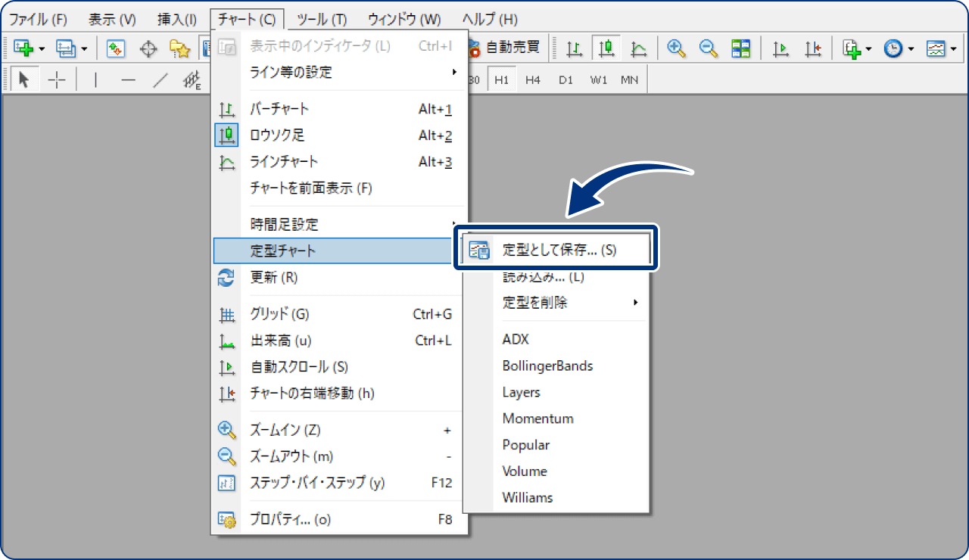Select the trendline drawing tool
Image resolution: width=969 pixels, height=560 pixels.
pyautogui.click(x=160, y=79)
